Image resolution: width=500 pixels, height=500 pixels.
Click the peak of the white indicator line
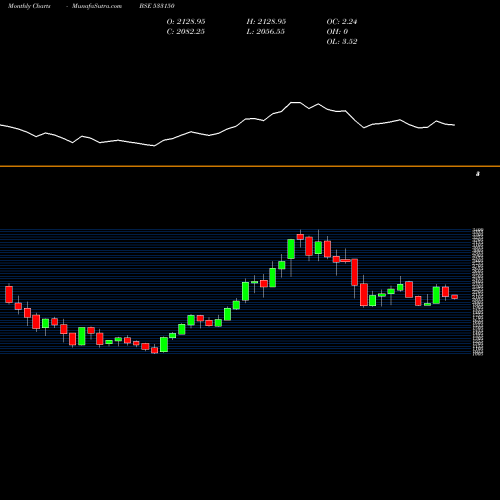(295, 102)
